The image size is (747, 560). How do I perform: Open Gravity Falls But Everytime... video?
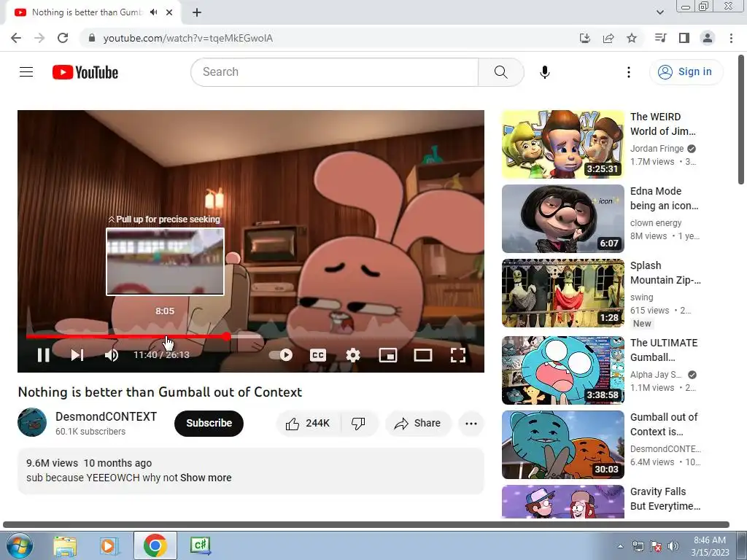[x=665, y=499]
